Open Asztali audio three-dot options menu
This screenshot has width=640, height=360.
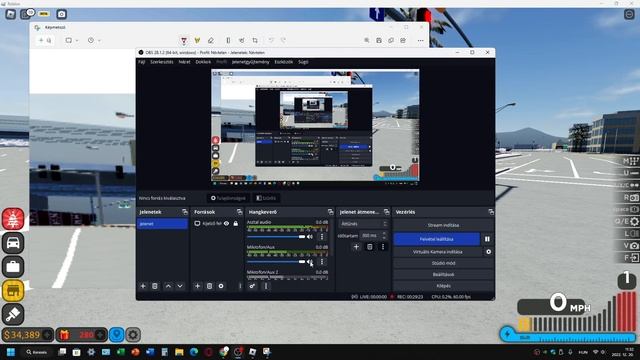coord(322,237)
